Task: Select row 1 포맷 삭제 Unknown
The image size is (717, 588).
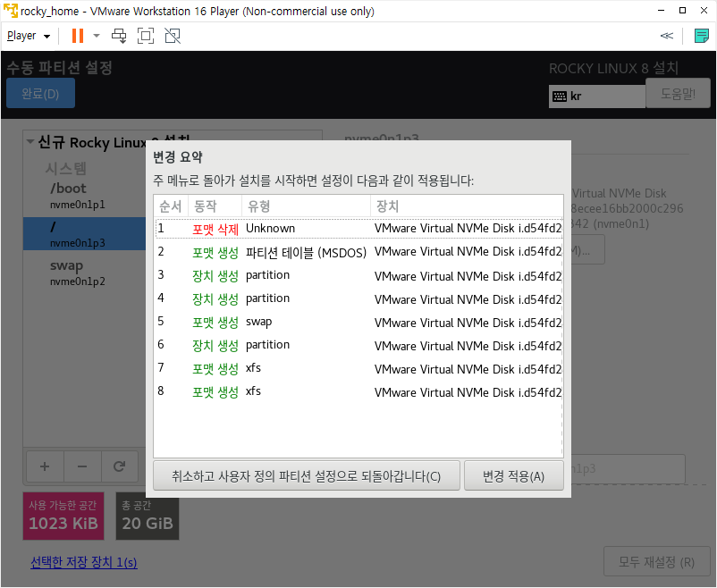Action: (358, 228)
